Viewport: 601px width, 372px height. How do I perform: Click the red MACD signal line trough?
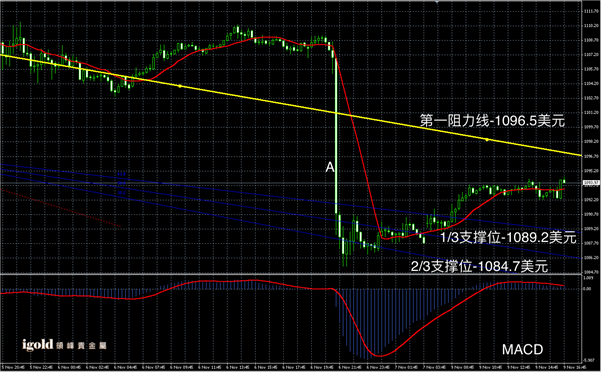pos(379,356)
